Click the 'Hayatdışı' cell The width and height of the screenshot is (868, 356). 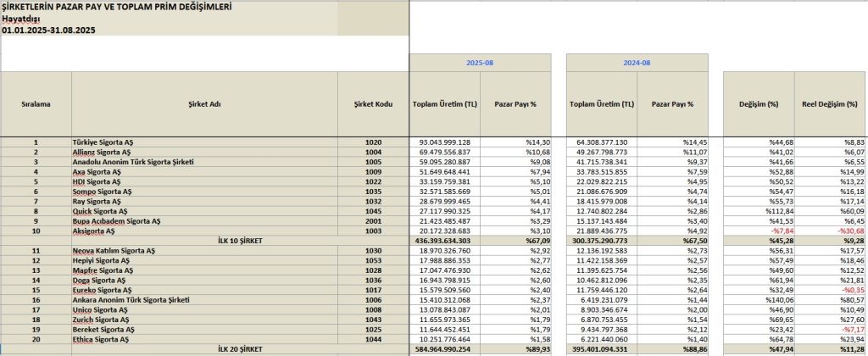(x=169, y=19)
